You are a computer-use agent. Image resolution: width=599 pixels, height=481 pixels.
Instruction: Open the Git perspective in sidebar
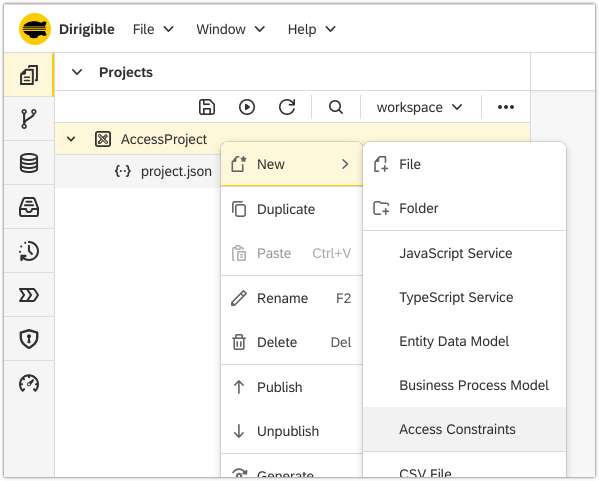click(x=29, y=118)
